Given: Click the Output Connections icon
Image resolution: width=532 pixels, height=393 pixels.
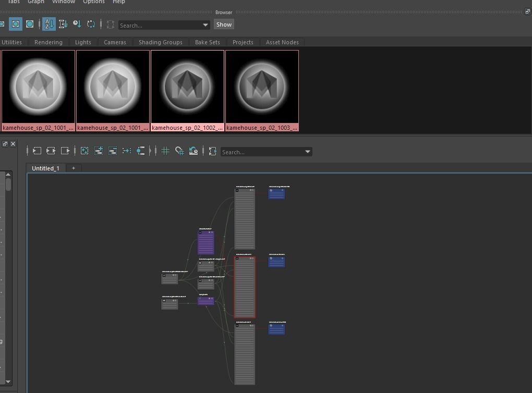Looking at the screenshot, I should (65, 151).
